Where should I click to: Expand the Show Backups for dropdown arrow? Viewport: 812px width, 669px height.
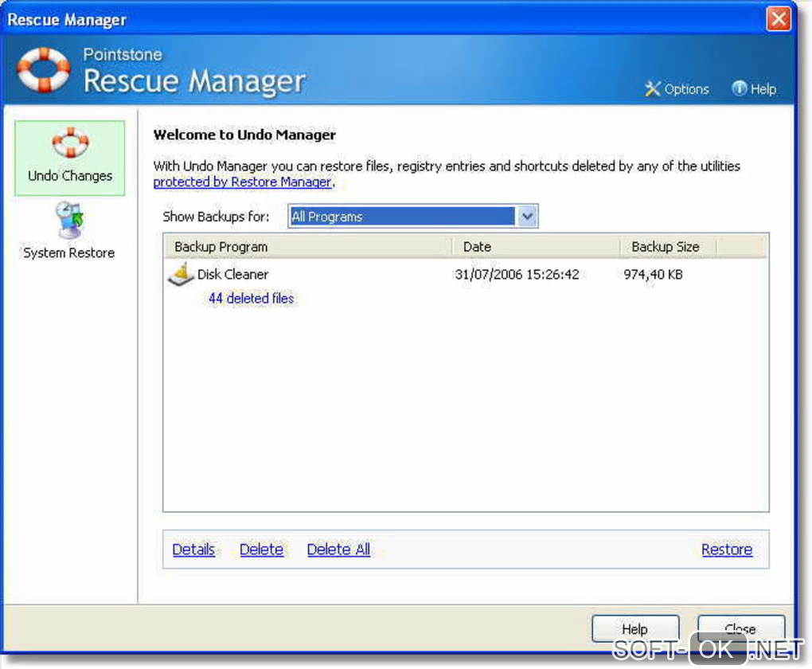(x=527, y=216)
